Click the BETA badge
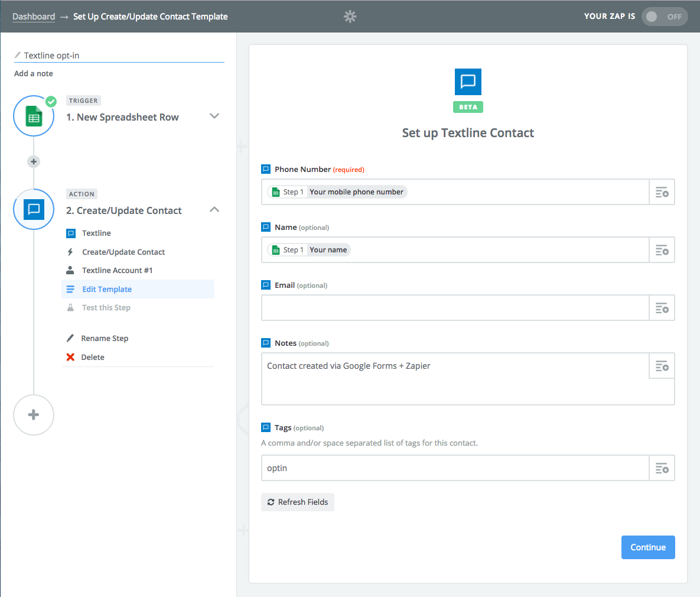Screen dimensions: 700x597 tap(468, 107)
